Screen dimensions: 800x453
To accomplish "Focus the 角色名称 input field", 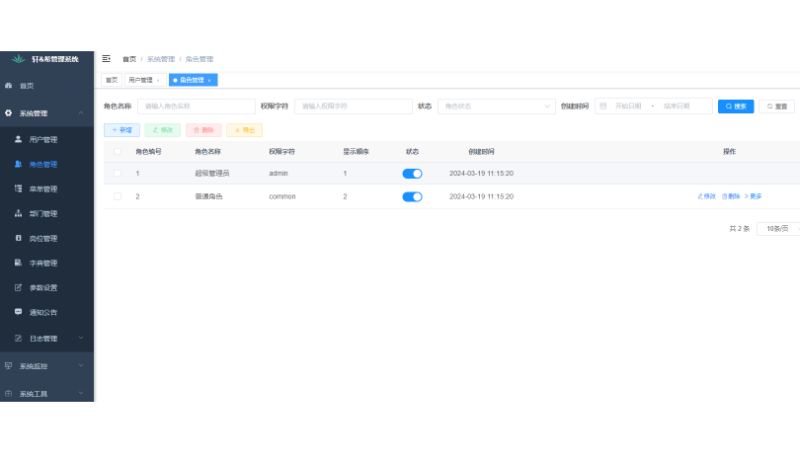I will click(196, 106).
